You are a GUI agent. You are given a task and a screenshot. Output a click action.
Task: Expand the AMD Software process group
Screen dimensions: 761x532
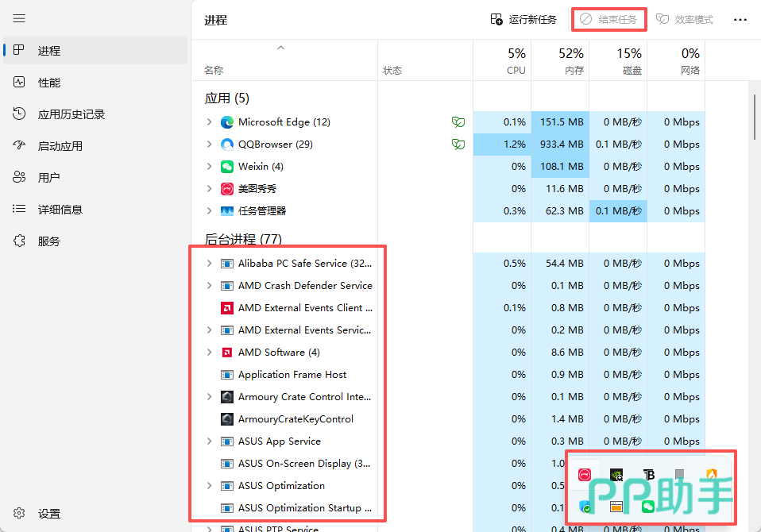(209, 353)
